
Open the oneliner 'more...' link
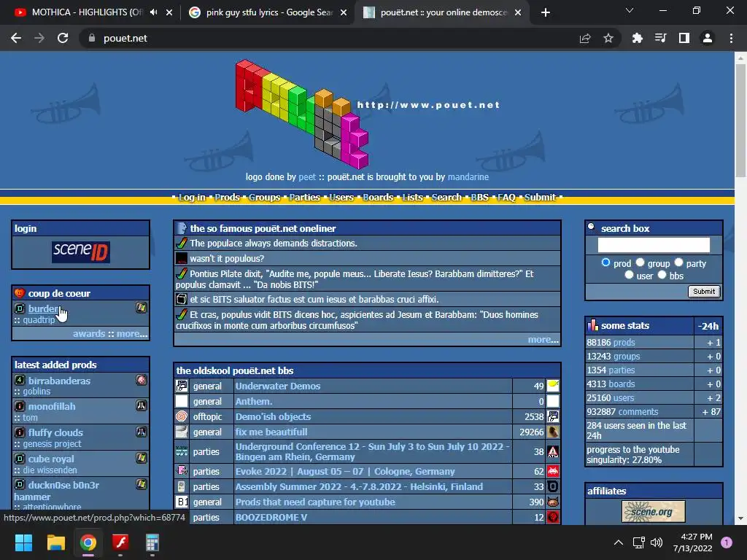tap(543, 340)
